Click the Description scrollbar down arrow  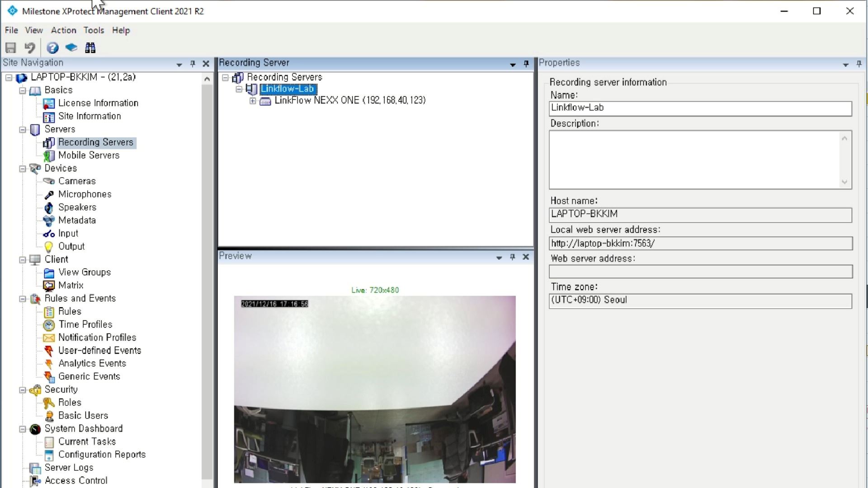[844, 182]
